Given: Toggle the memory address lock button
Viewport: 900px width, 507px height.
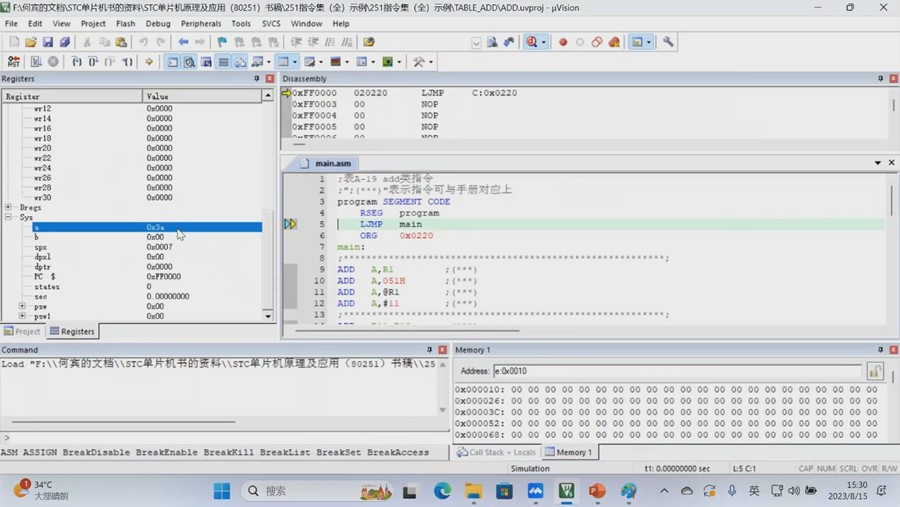Looking at the screenshot, I should [875, 371].
